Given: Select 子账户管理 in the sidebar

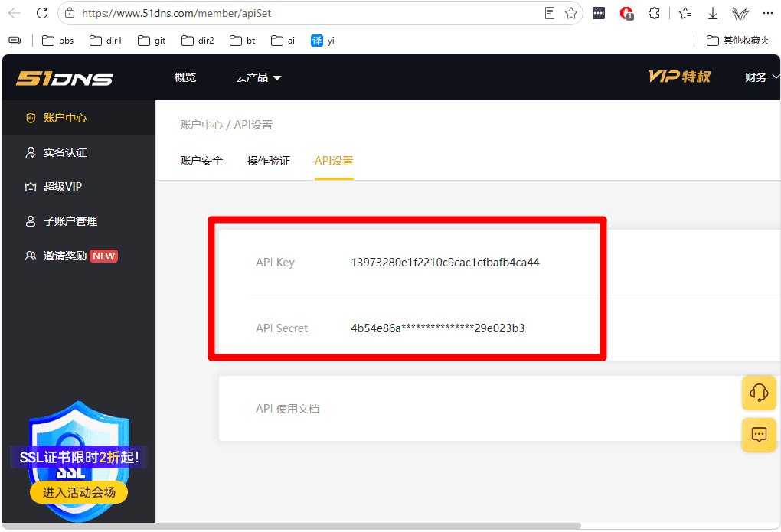Looking at the screenshot, I should pyautogui.click(x=79, y=221).
